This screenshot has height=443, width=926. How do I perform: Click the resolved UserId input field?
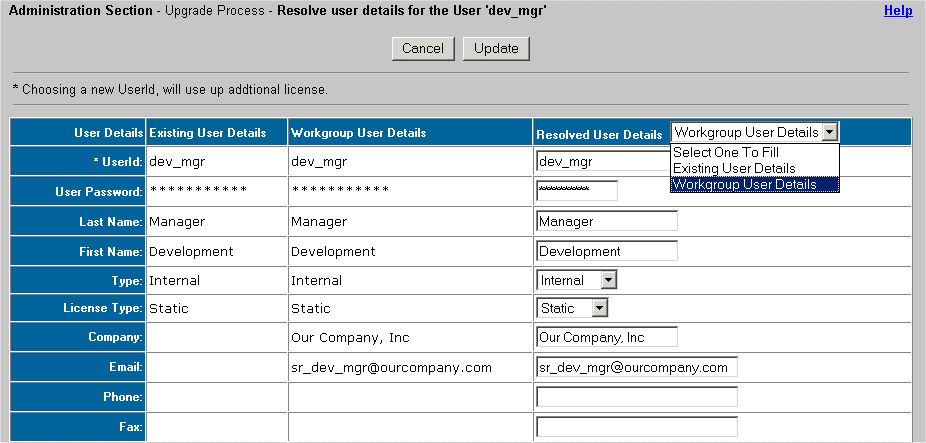(602, 161)
